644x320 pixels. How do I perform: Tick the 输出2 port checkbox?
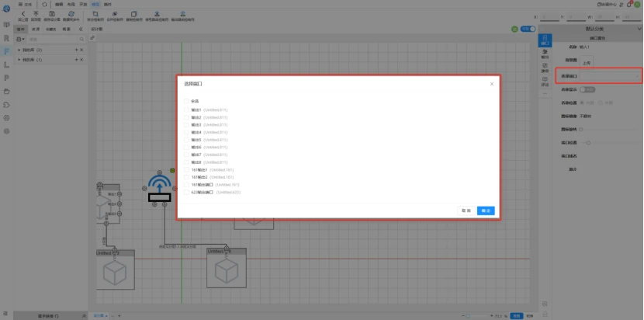click(186, 117)
